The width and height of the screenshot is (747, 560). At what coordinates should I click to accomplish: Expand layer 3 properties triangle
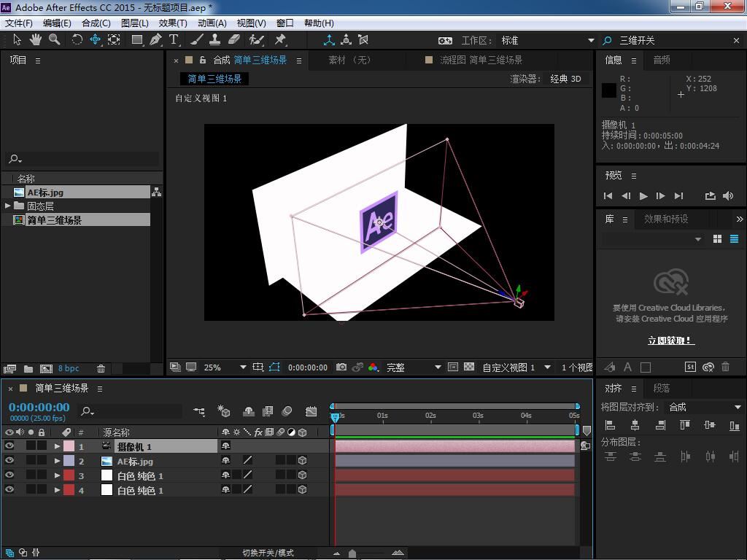(57, 475)
